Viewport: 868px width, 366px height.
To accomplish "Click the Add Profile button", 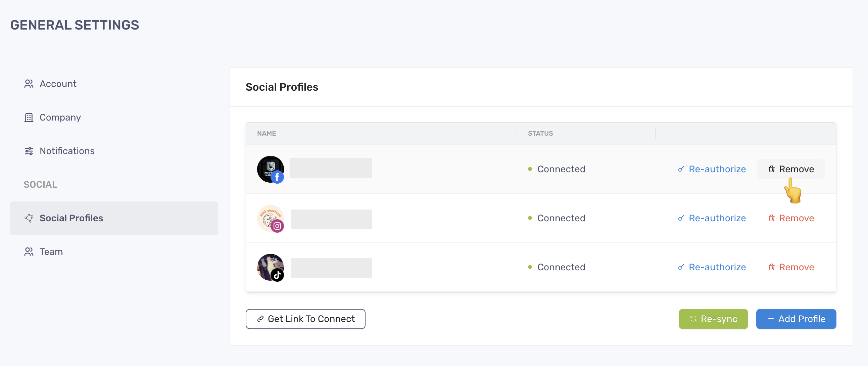I will point(796,319).
